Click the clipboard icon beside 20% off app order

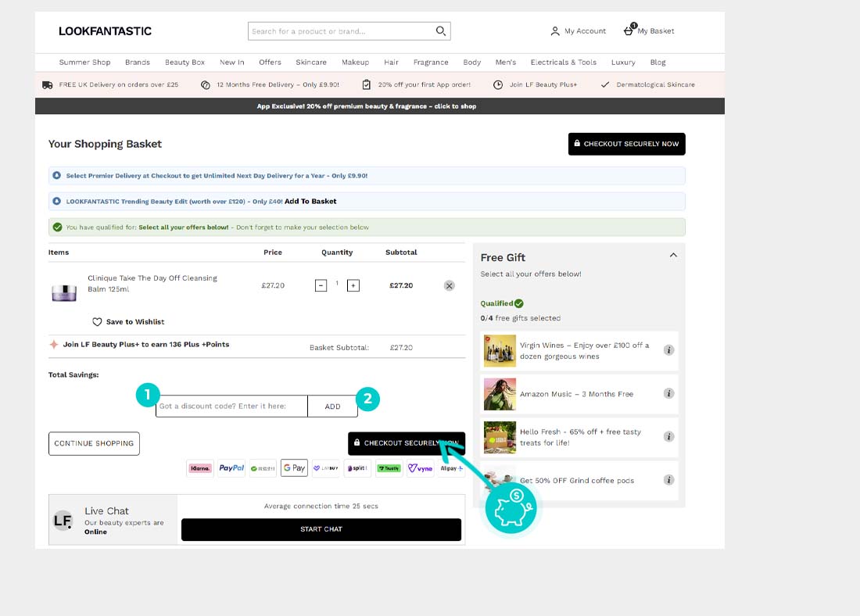367,84
